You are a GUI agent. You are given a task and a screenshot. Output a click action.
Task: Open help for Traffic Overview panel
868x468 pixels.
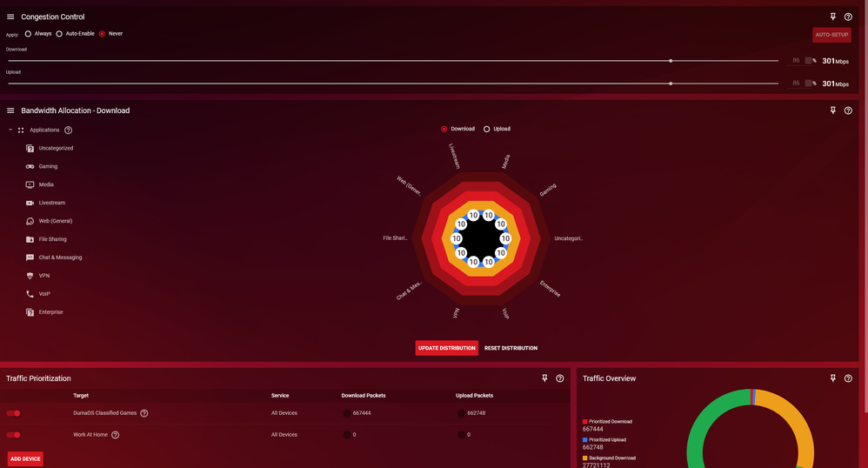pyautogui.click(x=848, y=378)
